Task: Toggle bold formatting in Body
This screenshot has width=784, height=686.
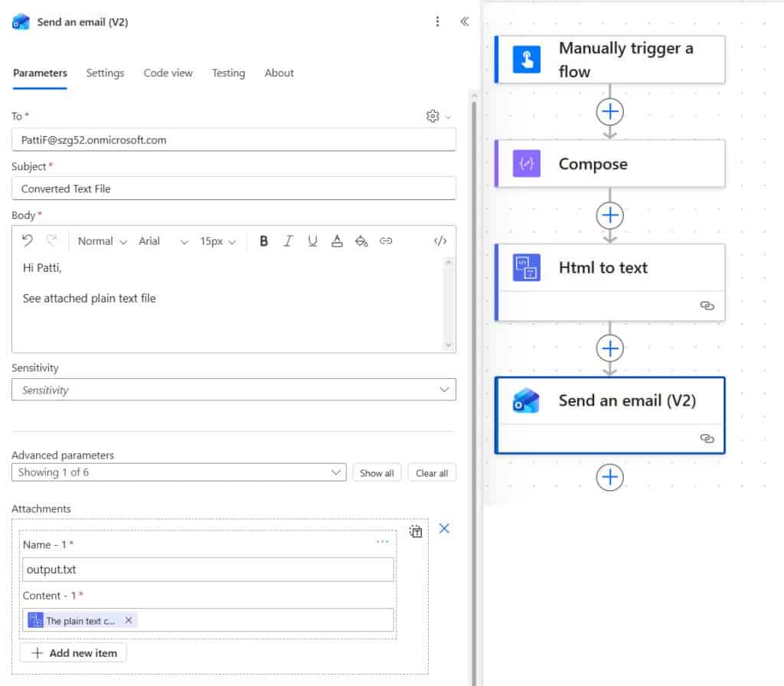Action: [263, 241]
